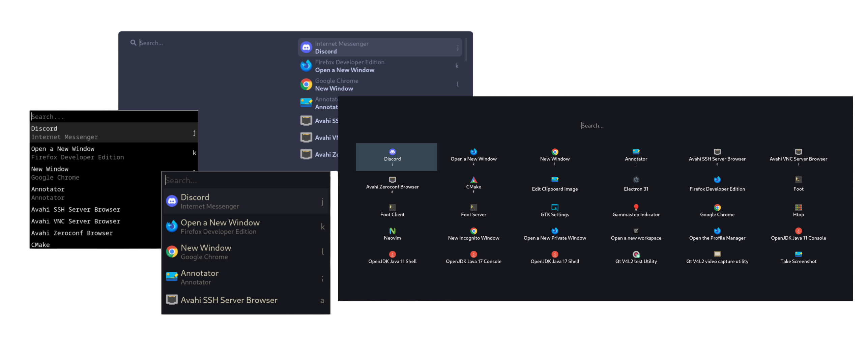Click the search magnifier icon in top launcher
The width and height of the screenshot is (868, 361).
133,43
